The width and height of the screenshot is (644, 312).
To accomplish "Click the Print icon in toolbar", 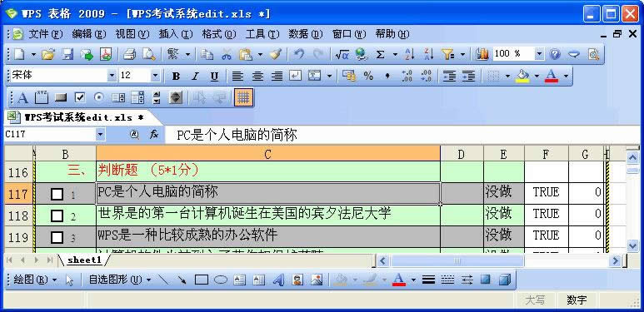I will point(130,54).
